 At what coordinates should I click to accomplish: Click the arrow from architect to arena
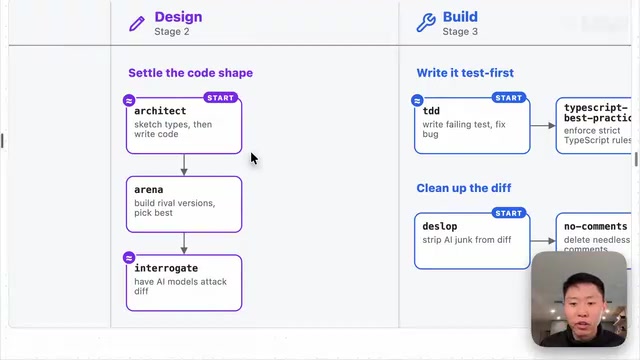coord(184,165)
